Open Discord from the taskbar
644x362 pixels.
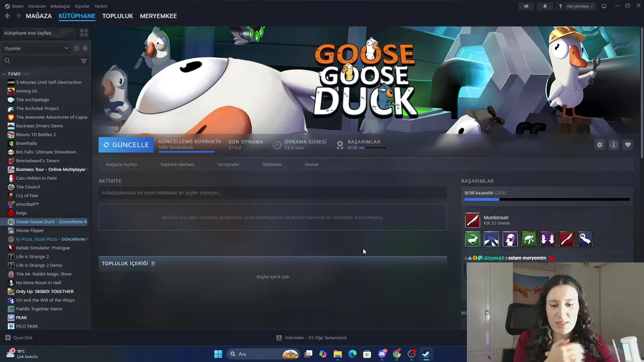(382, 354)
